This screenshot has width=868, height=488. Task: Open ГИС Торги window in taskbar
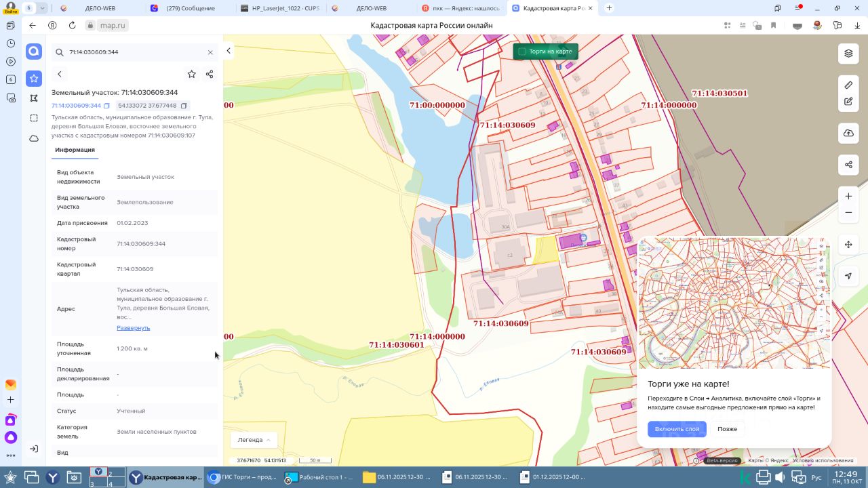[x=243, y=477]
